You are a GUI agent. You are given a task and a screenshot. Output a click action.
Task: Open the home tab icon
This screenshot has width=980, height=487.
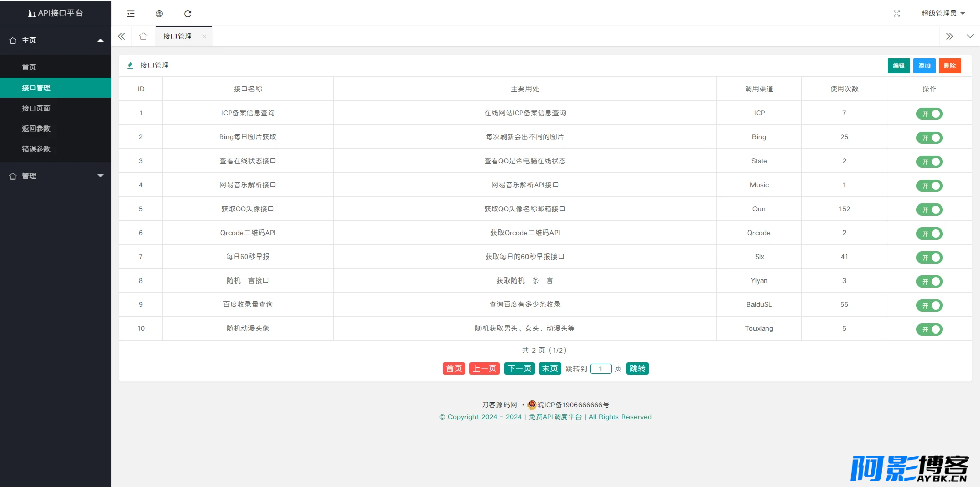[x=143, y=36]
